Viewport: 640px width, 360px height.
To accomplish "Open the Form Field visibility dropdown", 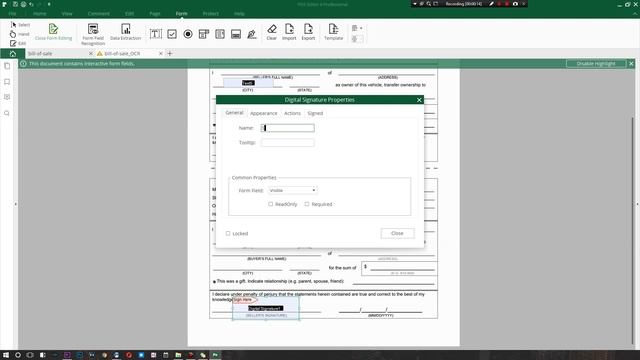I will [292, 190].
